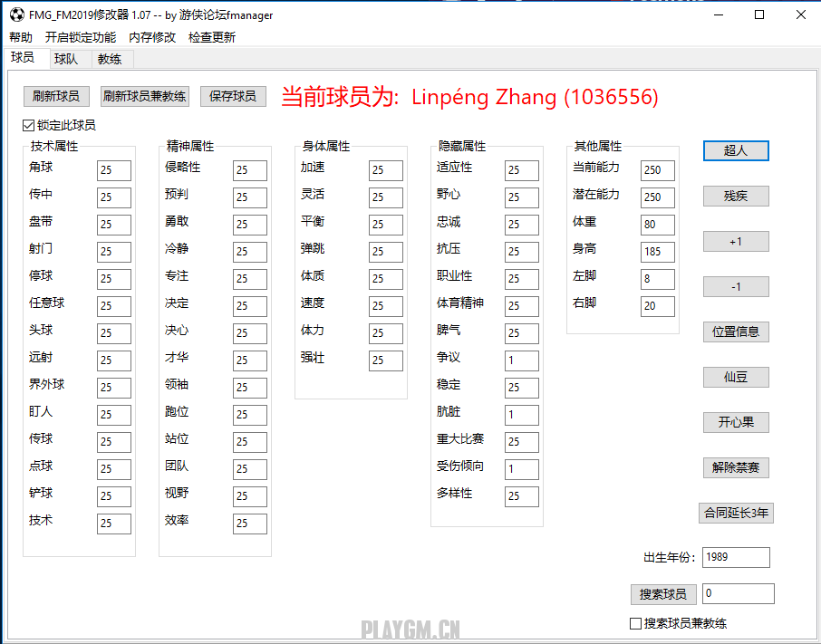Click the 合同延长3年 button
Viewport: 821px width, 644px height.
coord(736,513)
